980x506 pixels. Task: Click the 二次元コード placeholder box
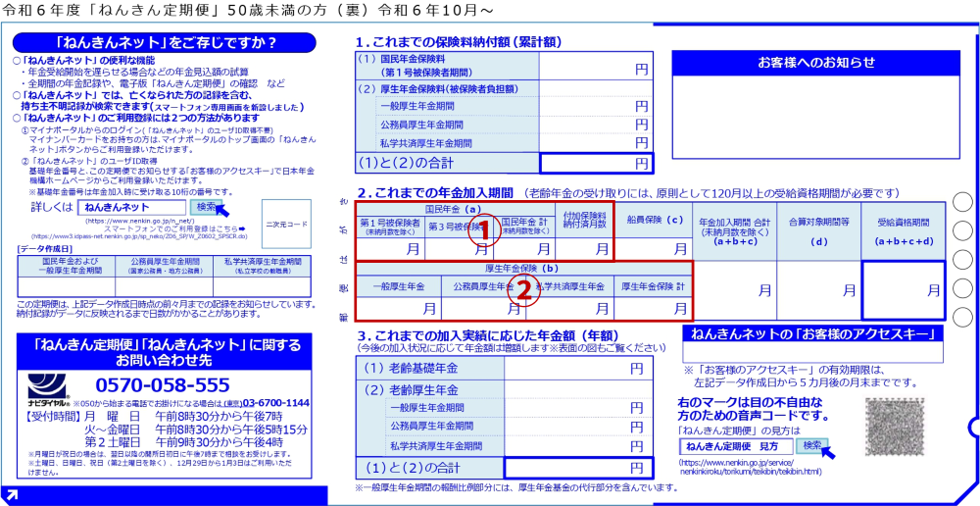point(285,224)
